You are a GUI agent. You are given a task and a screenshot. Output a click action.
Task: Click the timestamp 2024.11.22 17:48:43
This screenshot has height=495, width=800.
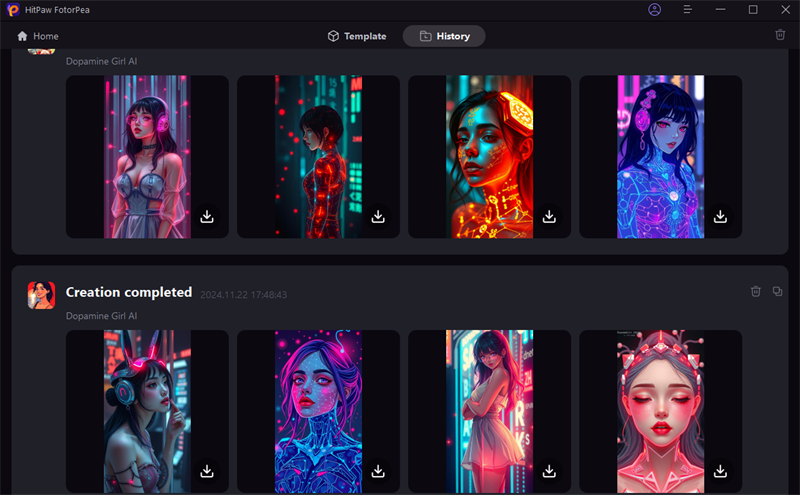click(x=243, y=294)
